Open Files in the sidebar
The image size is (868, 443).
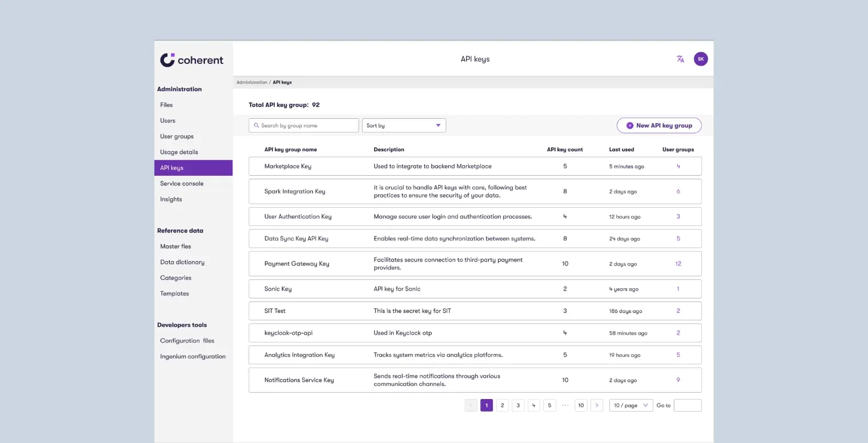pyautogui.click(x=166, y=105)
